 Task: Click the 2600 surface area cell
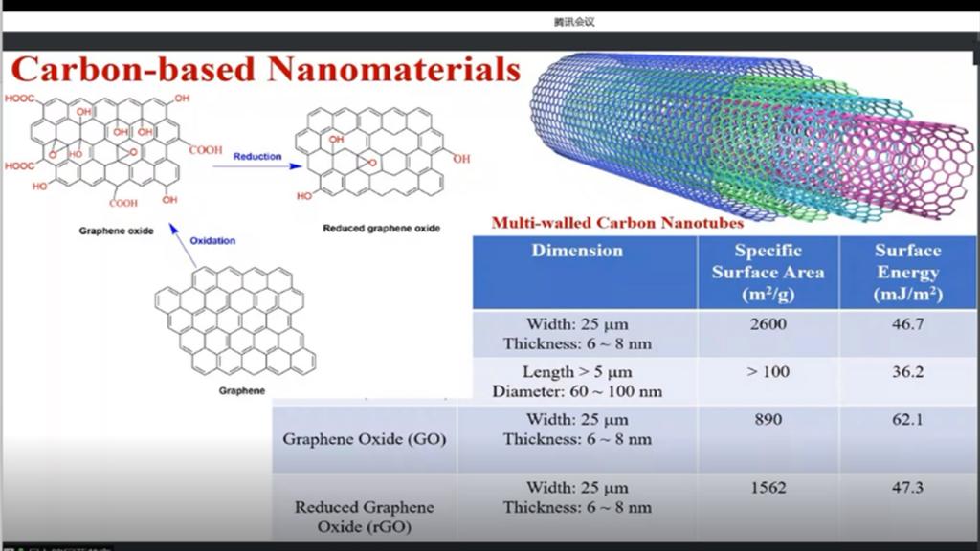point(768,324)
